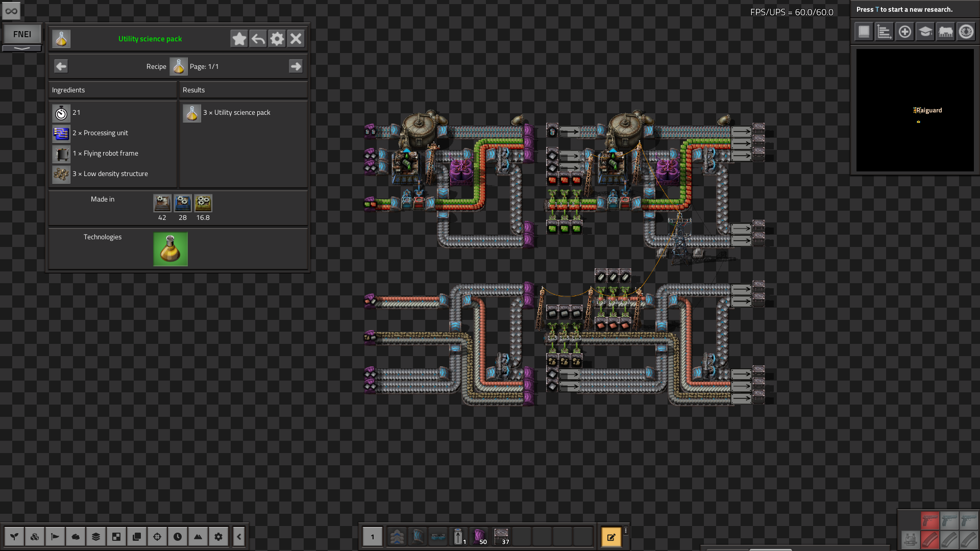This screenshot has height=551, width=980.
Task: Go to next recipe page arrow
Action: 296,66
